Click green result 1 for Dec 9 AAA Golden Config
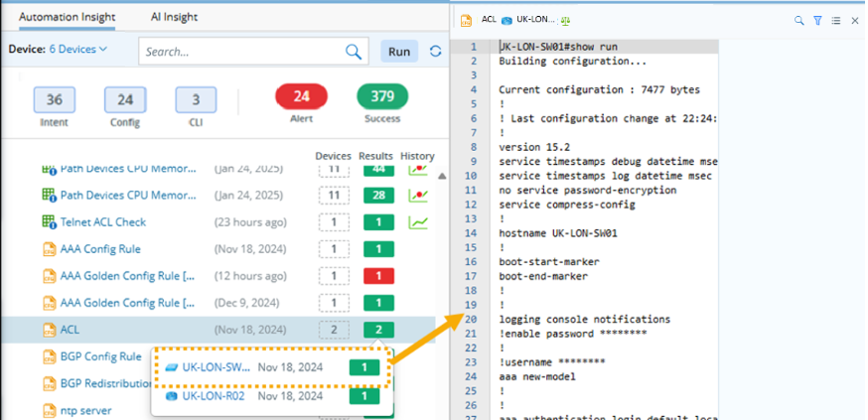868x420 pixels. tap(378, 303)
